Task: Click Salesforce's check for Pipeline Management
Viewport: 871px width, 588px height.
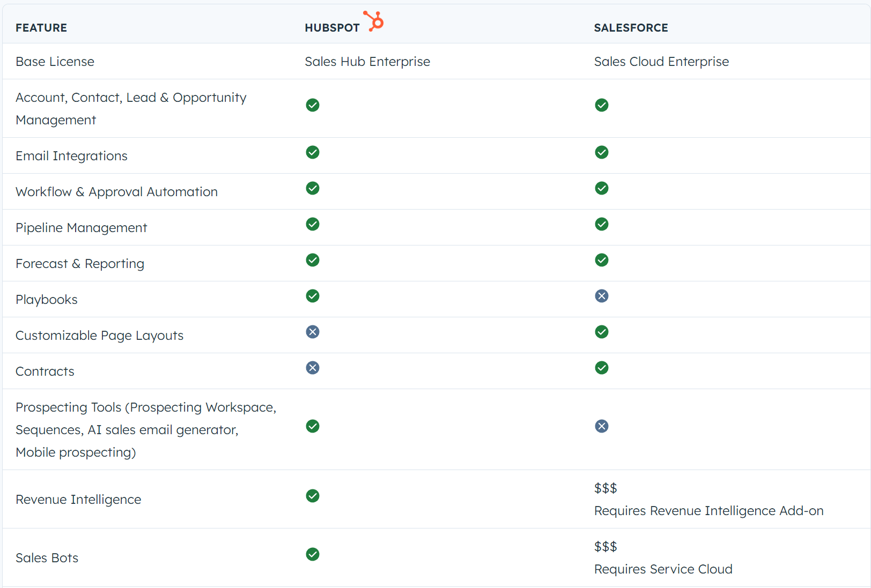Action: pos(602,225)
